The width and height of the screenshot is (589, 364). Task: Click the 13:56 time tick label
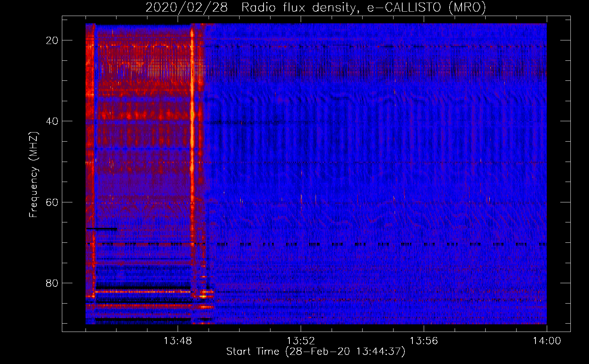[424, 341]
